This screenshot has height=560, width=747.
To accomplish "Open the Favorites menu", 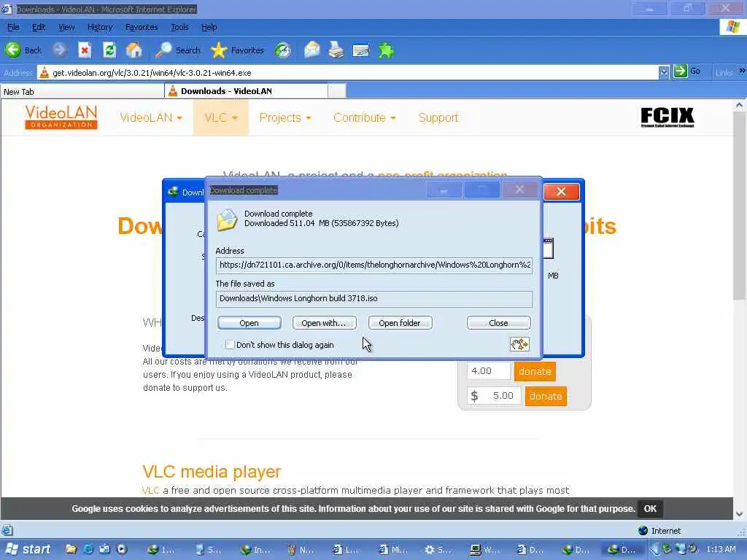I will coord(142,27).
